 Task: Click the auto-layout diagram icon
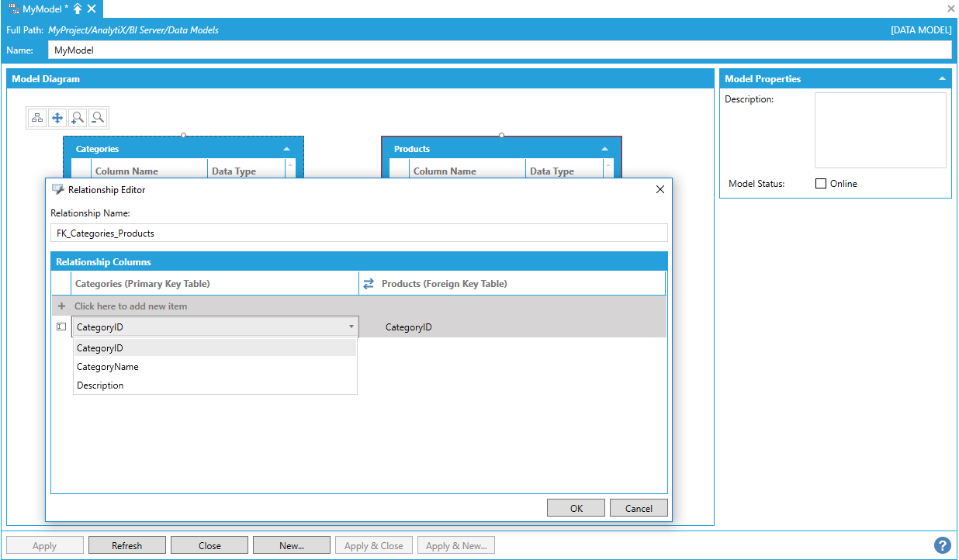coord(37,118)
